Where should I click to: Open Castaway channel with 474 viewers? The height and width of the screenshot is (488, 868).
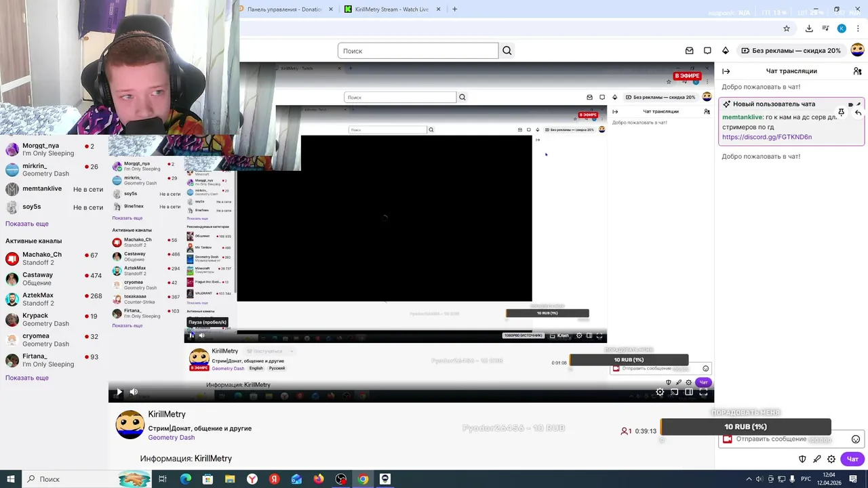click(x=54, y=279)
